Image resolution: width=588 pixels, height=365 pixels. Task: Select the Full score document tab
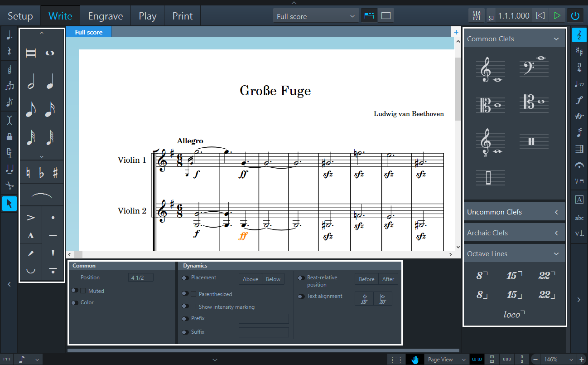click(89, 32)
